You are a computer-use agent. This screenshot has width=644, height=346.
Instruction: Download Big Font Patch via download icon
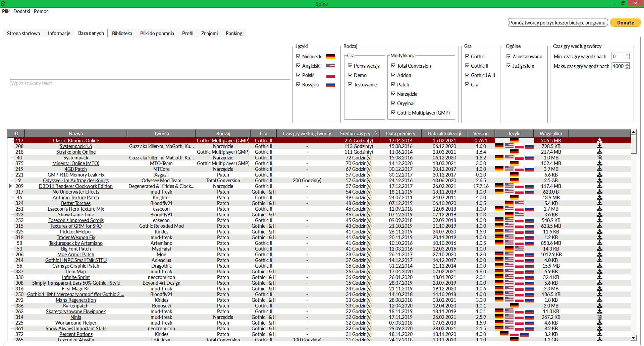[599, 249]
